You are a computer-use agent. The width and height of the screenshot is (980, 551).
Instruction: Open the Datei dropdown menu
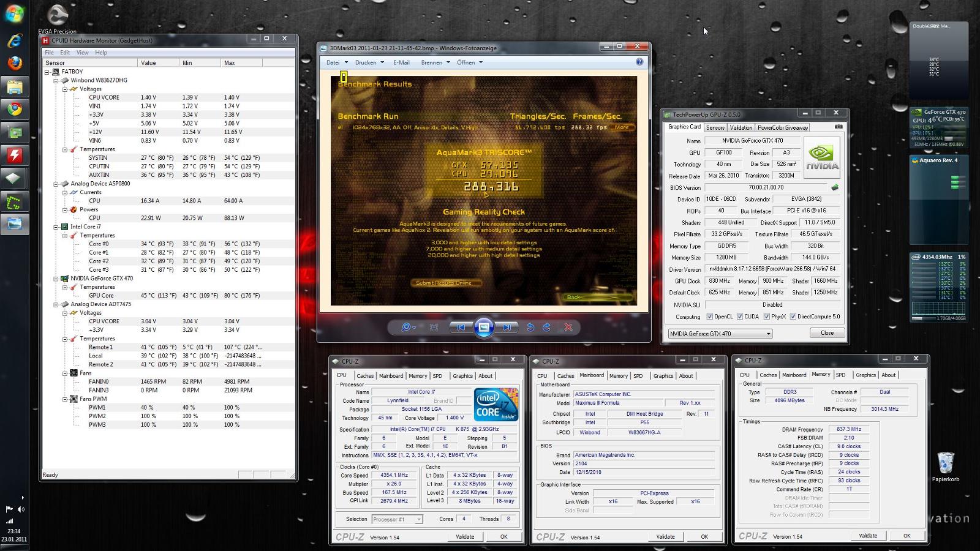337,62
